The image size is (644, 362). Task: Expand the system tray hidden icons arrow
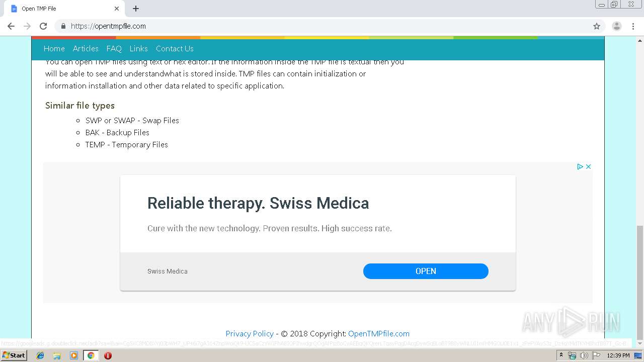click(x=561, y=355)
